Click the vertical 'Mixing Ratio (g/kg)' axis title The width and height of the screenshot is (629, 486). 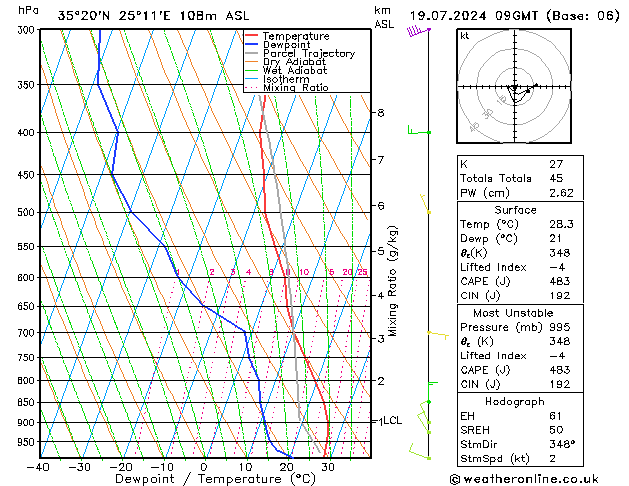coord(392,281)
